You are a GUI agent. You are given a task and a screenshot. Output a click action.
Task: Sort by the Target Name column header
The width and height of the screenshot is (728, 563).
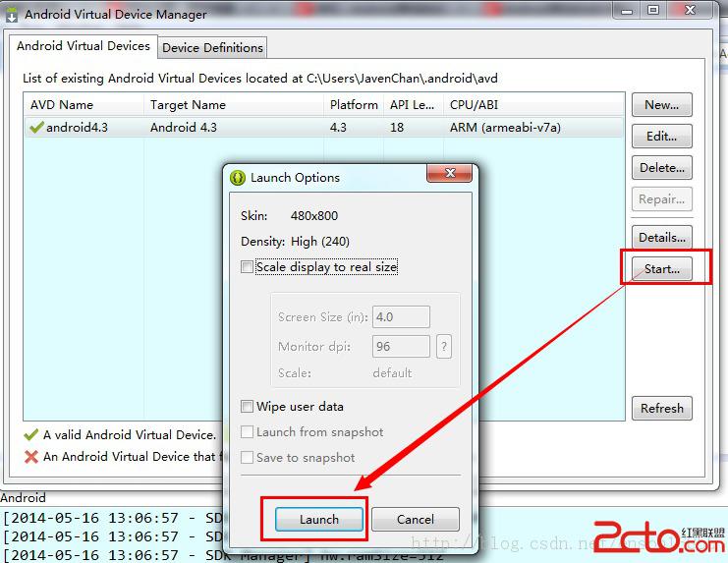point(234,105)
